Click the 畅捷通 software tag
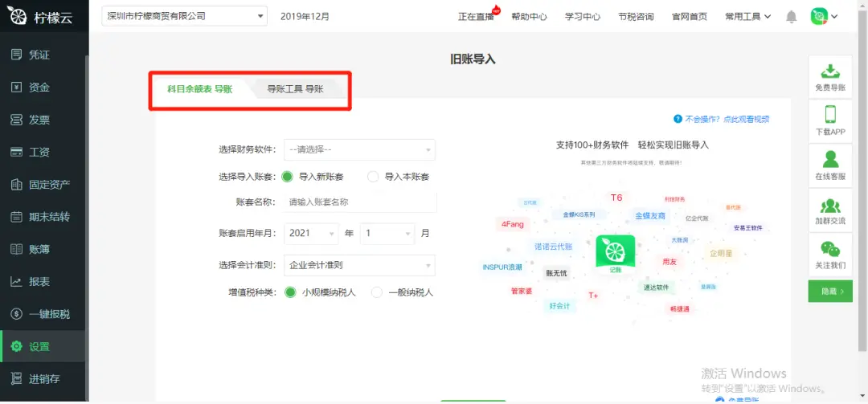Screen dimensions: 868x404 click(679, 308)
